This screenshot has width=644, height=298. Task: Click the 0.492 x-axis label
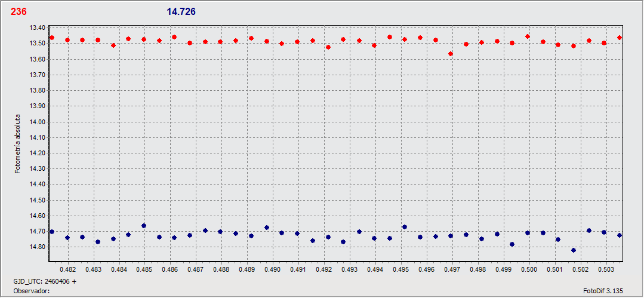(324, 270)
